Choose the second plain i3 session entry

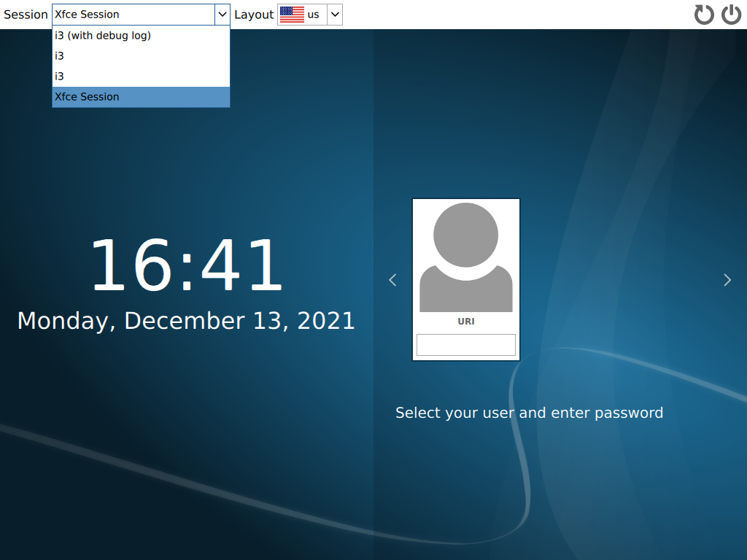pyautogui.click(x=141, y=77)
